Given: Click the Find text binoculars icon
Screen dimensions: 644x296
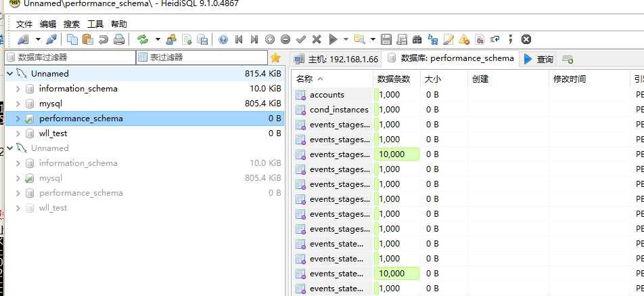Looking at the screenshot, I should tap(417, 39).
